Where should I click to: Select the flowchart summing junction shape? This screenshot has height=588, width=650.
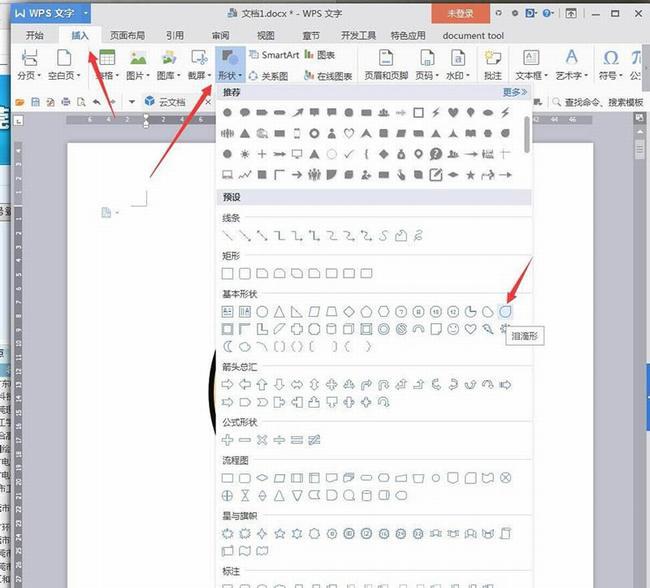click(505, 478)
